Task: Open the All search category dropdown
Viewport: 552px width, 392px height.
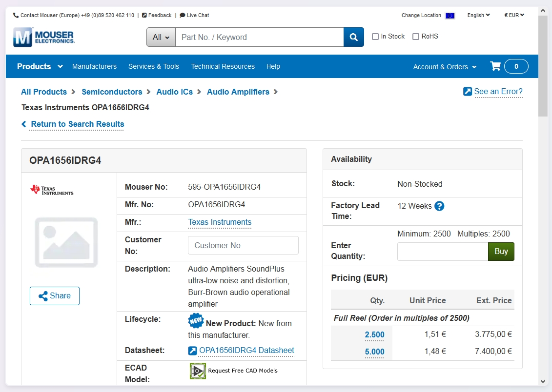Action: [x=161, y=37]
